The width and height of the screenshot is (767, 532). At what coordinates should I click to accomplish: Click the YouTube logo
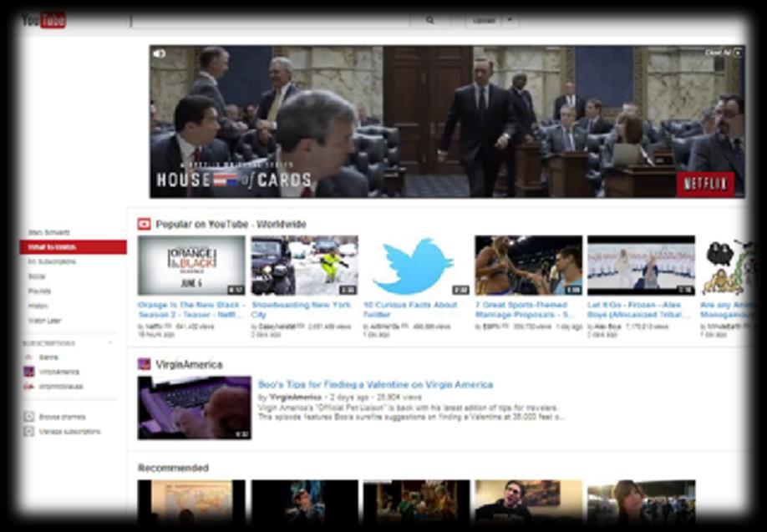click(43, 21)
